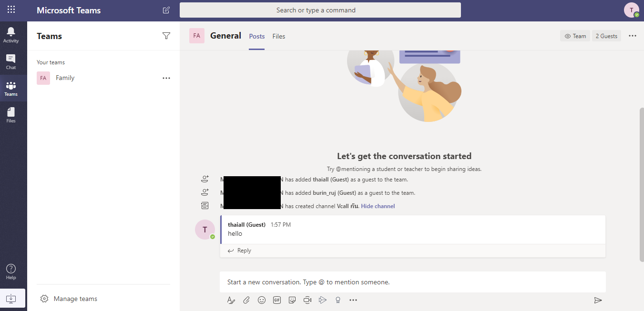Screen dimensions: 644x311
Task: Select the Posts tab
Action: (x=257, y=36)
